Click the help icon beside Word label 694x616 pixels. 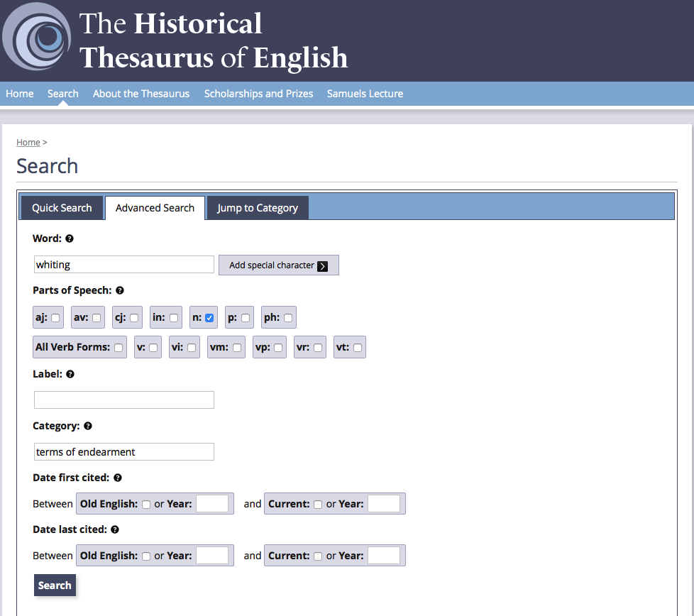pyautogui.click(x=70, y=239)
